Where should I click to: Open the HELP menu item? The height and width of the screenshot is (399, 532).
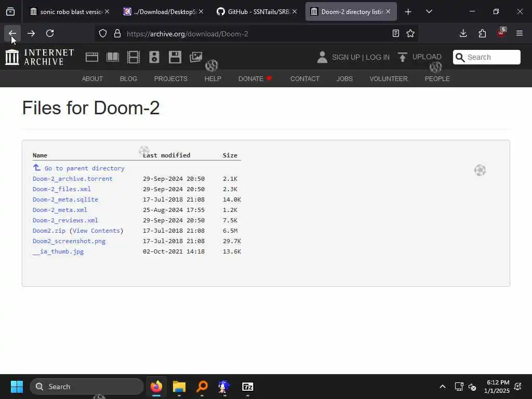pyautogui.click(x=212, y=79)
